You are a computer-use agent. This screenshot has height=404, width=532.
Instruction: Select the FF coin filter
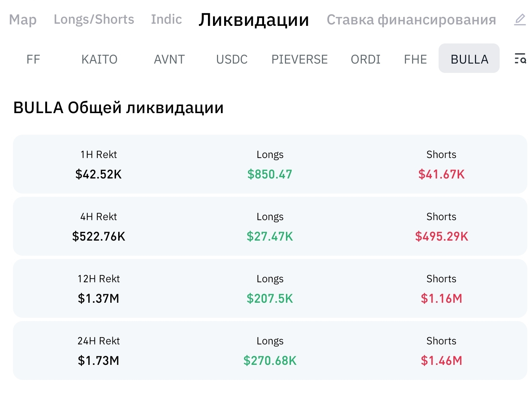(33, 59)
